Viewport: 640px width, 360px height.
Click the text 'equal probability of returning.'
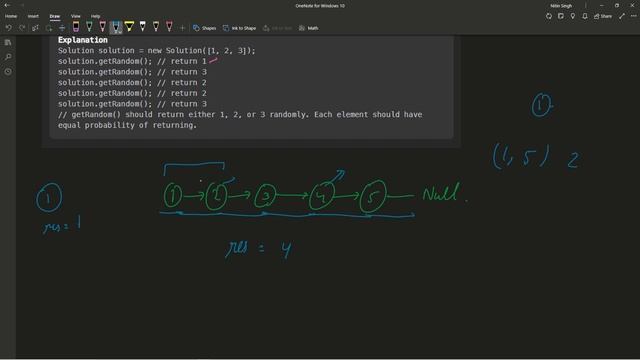click(x=127, y=125)
